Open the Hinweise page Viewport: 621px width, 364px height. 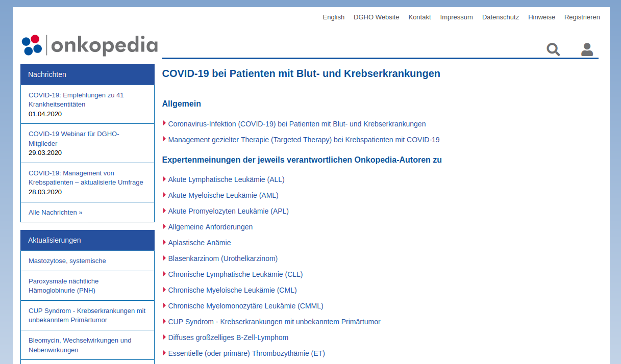point(541,17)
